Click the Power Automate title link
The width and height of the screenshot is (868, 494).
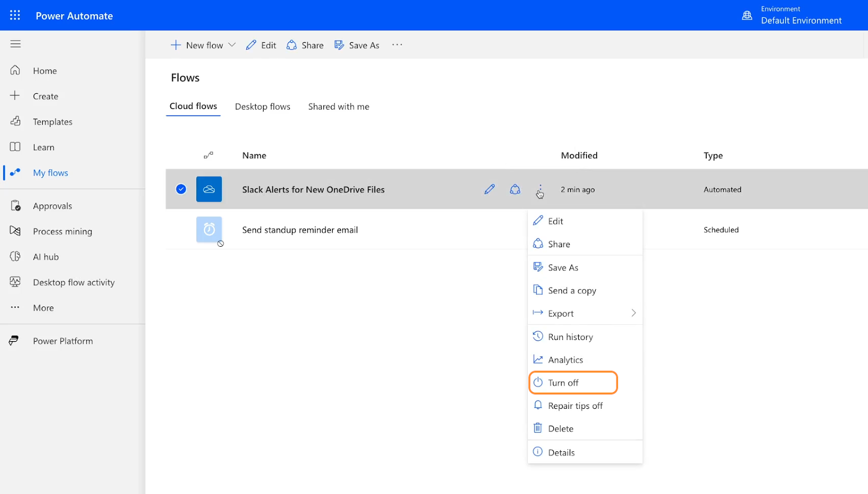(74, 16)
